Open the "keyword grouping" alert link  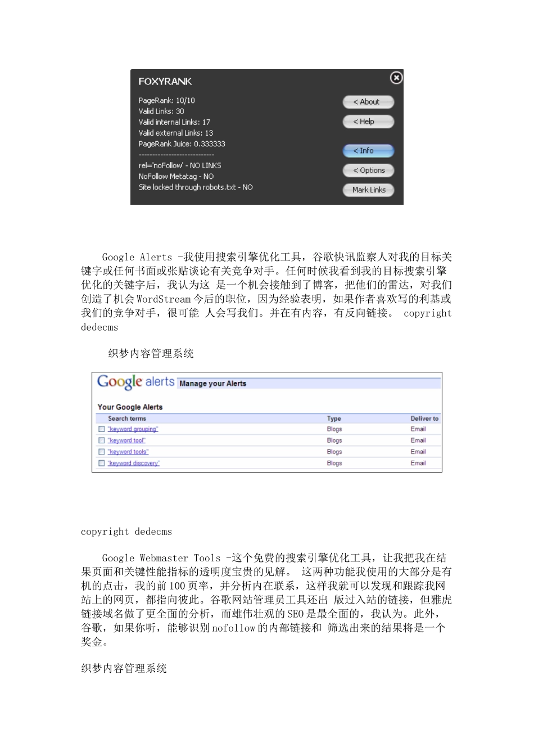133,429
